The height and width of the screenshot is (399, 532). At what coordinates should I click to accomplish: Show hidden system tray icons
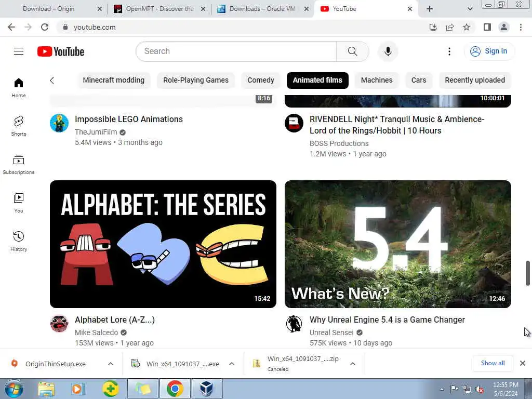(x=442, y=389)
